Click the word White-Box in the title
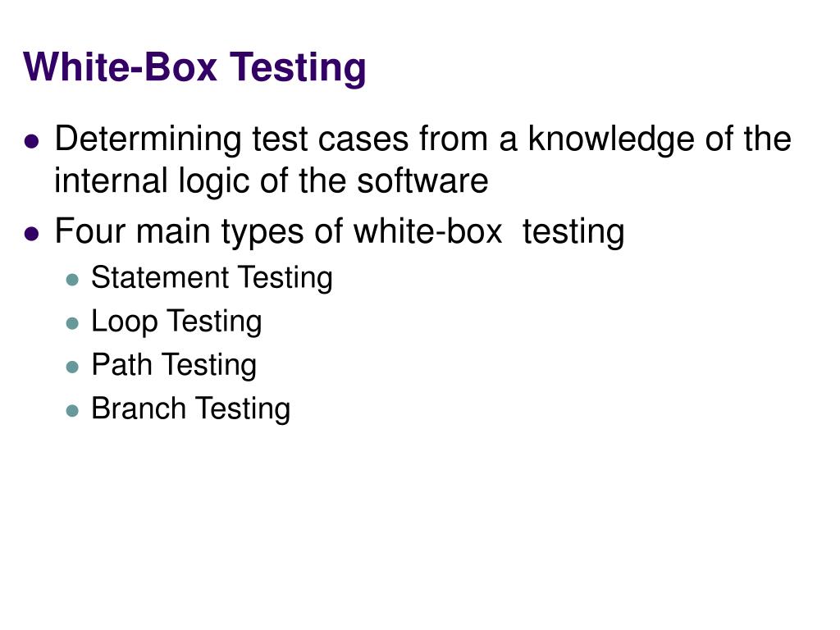Viewport: 840px width, 630px height. click(x=120, y=67)
